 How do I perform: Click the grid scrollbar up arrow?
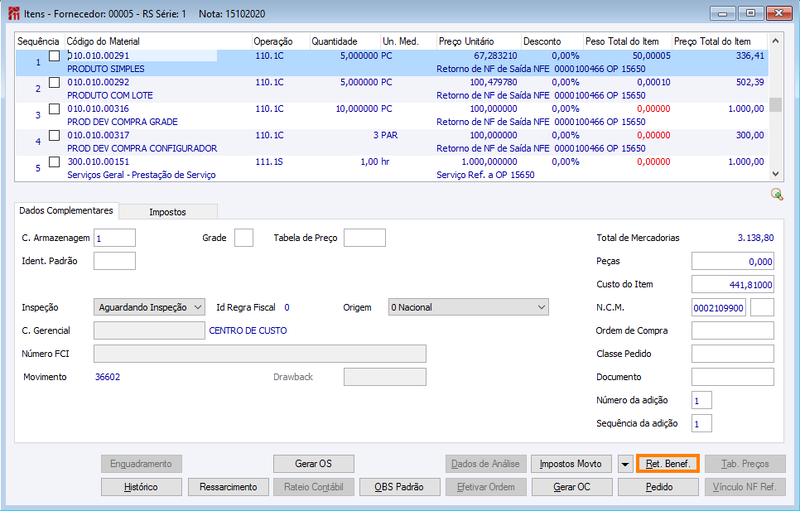pos(776,41)
